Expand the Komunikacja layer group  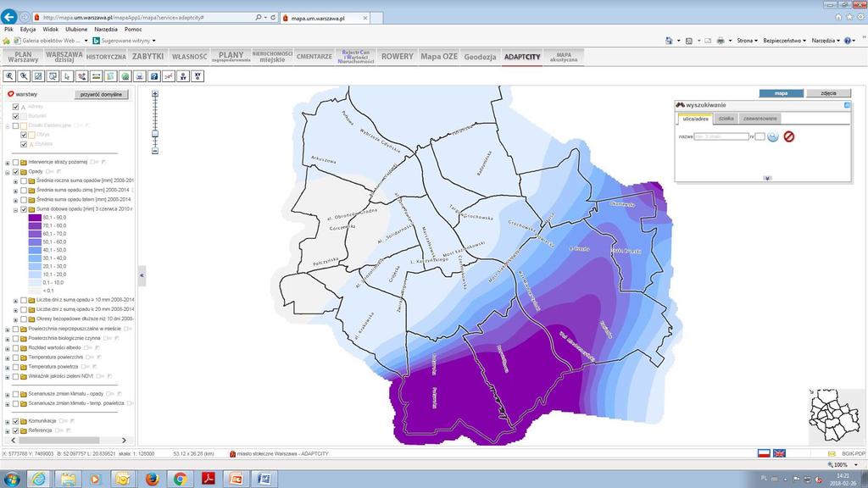pyautogui.click(x=8, y=422)
